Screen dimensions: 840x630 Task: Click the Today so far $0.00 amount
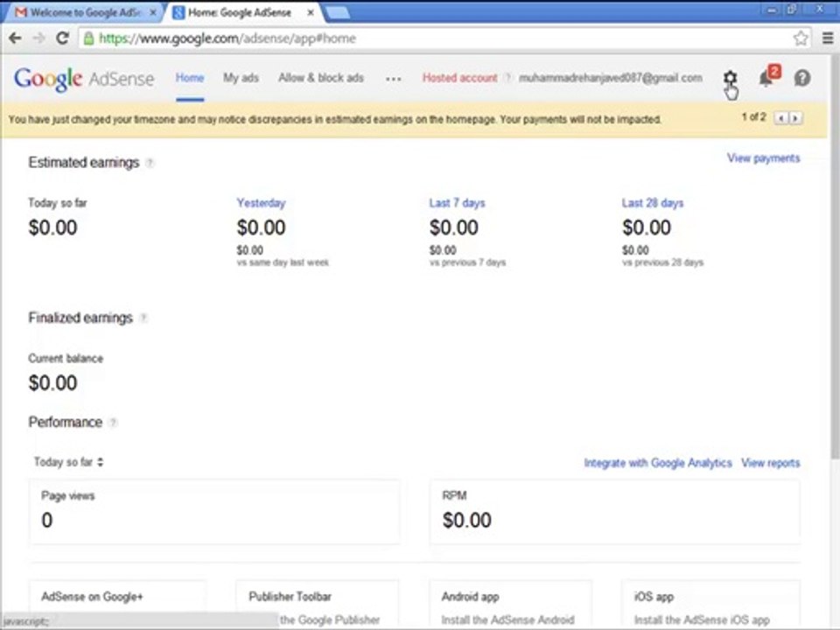[x=52, y=227]
